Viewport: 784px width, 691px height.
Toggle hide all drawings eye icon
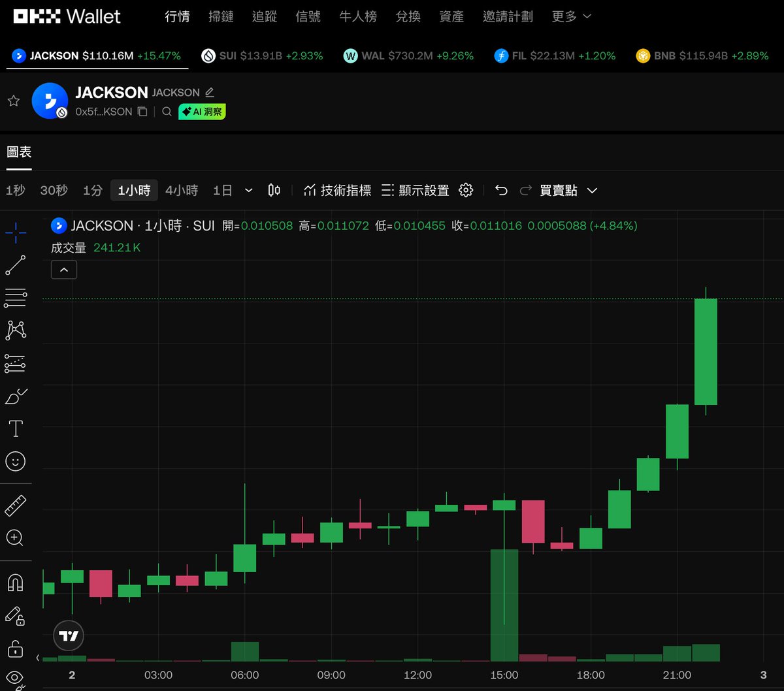(16, 678)
